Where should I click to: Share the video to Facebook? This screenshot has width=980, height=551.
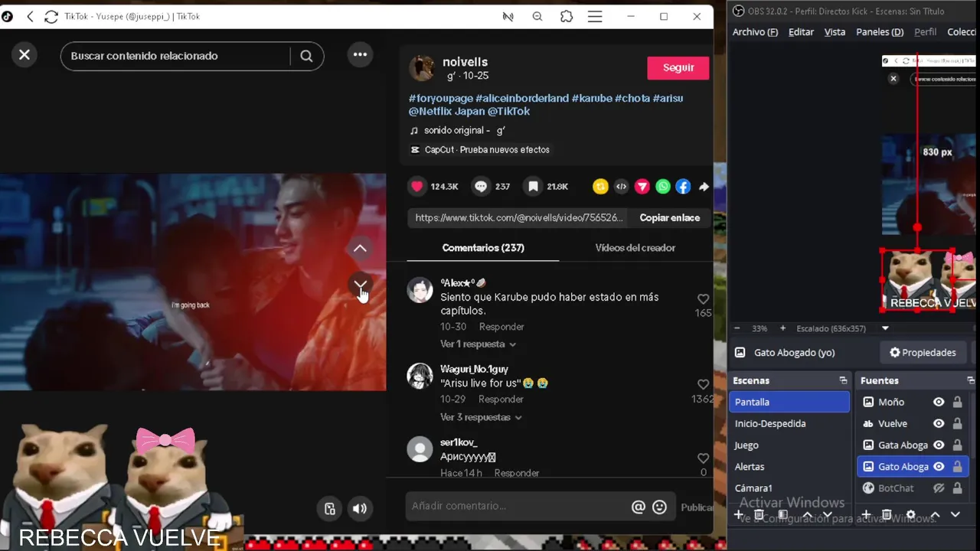(x=683, y=186)
